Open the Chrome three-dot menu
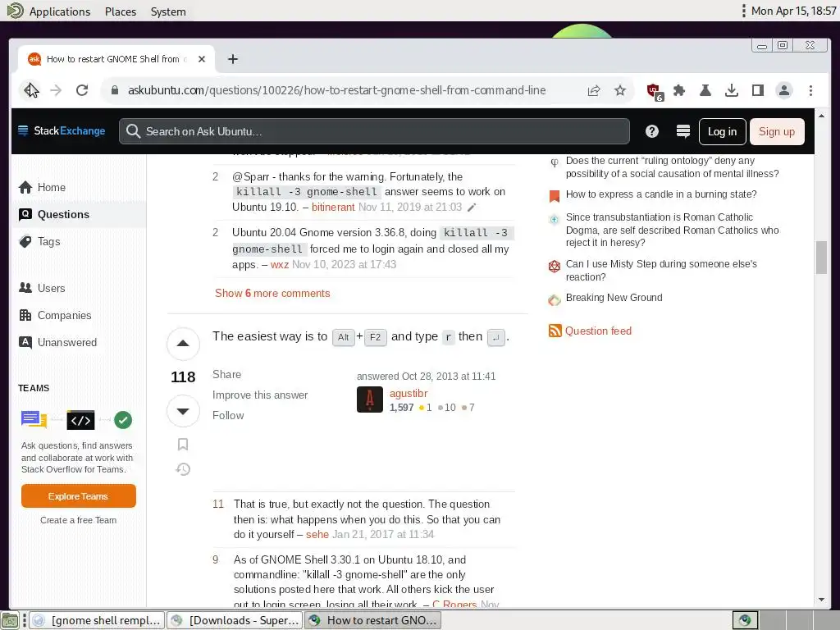This screenshot has height=630, width=840. click(810, 90)
